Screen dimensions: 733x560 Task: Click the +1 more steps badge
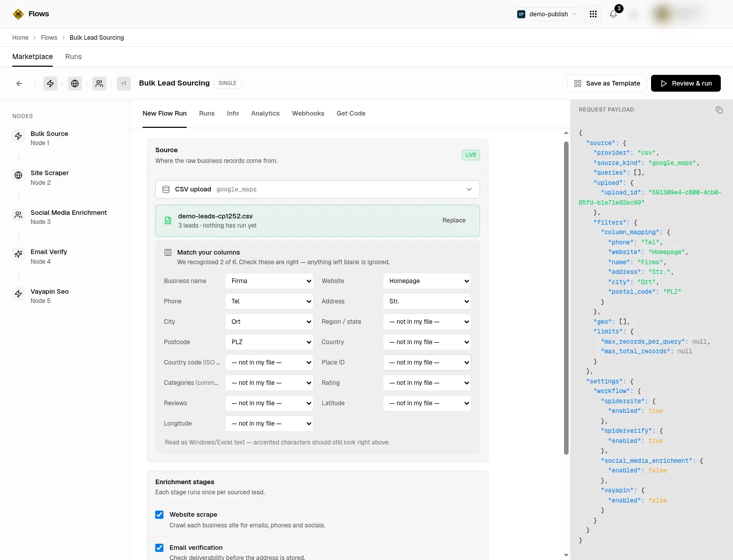tap(124, 83)
